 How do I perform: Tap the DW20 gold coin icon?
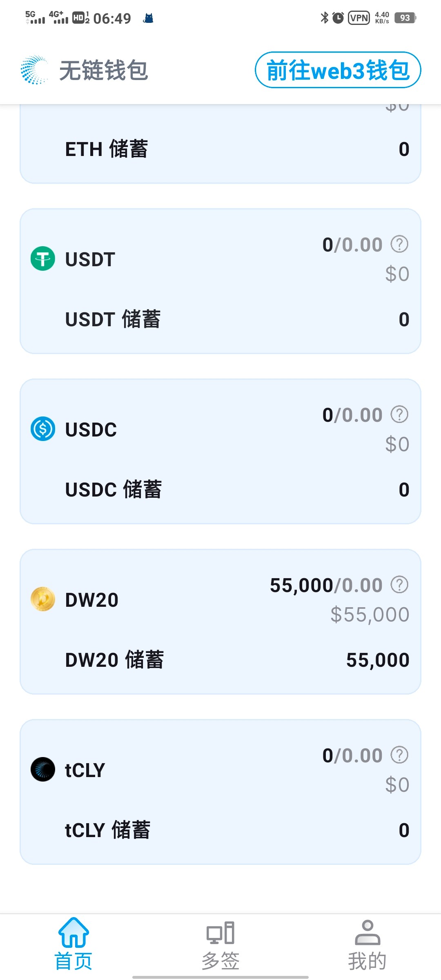click(x=43, y=599)
